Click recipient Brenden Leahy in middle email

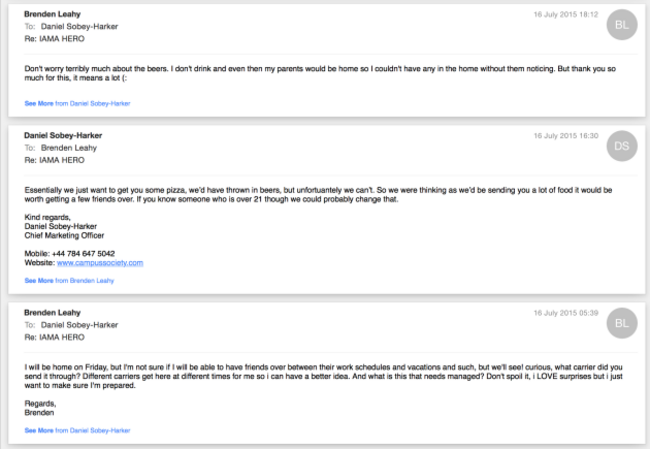pyautogui.click(x=69, y=148)
